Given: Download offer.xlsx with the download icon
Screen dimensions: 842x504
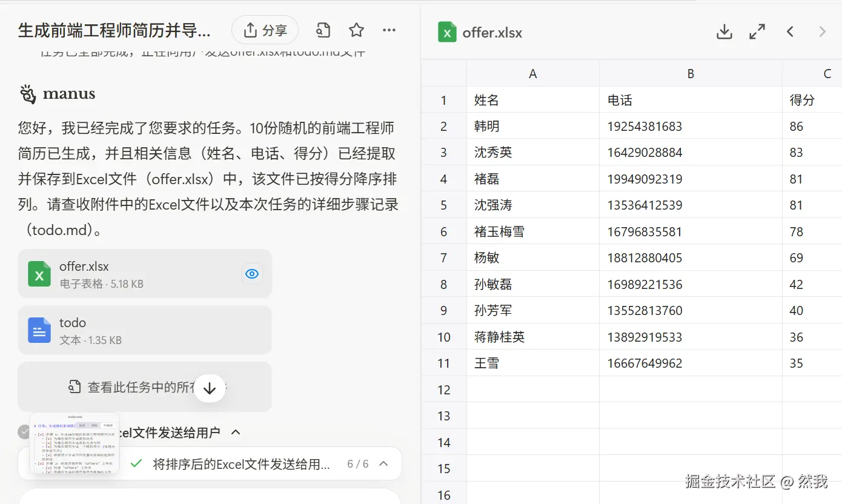Looking at the screenshot, I should [x=724, y=32].
